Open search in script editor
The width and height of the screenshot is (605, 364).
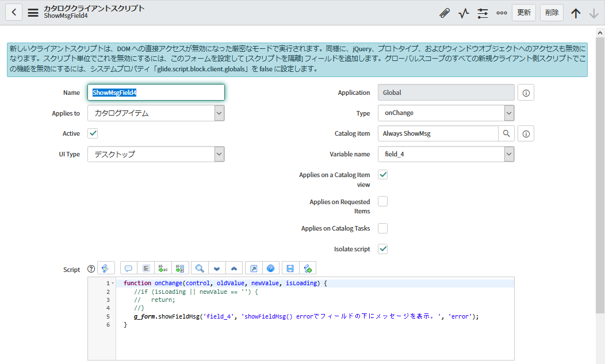tap(200, 269)
